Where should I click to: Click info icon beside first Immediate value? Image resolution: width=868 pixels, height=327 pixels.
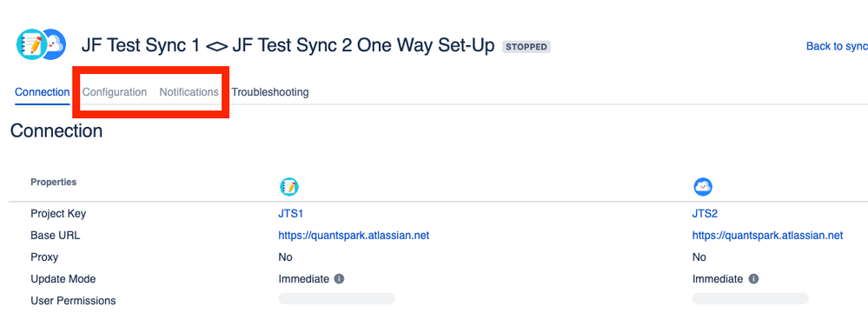[340, 279]
